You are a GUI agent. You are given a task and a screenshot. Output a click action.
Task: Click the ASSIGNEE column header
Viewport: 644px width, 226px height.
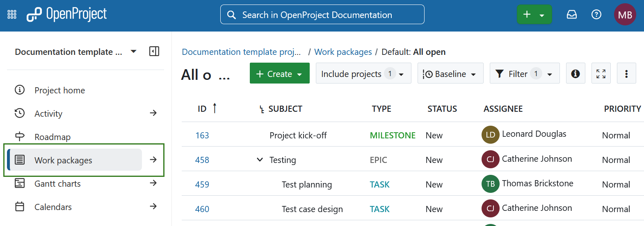[x=503, y=108]
